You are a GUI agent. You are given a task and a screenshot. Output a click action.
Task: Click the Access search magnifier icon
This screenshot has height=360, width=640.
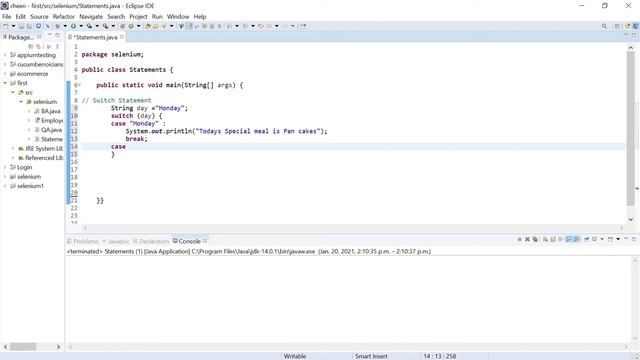604,26
